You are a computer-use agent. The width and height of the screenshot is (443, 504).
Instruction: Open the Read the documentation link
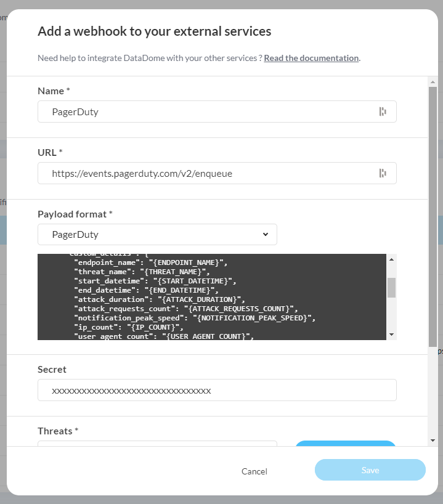[x=311, y=58]
